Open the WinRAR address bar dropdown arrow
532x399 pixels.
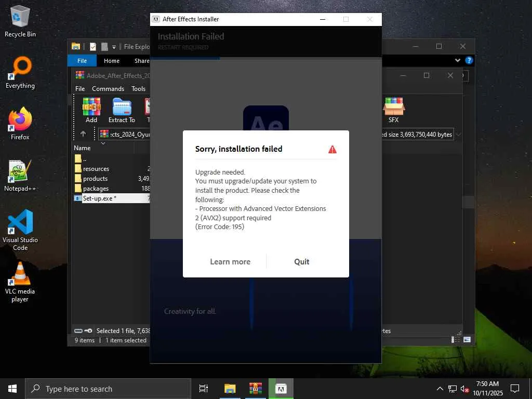click(x=458, y=135)
